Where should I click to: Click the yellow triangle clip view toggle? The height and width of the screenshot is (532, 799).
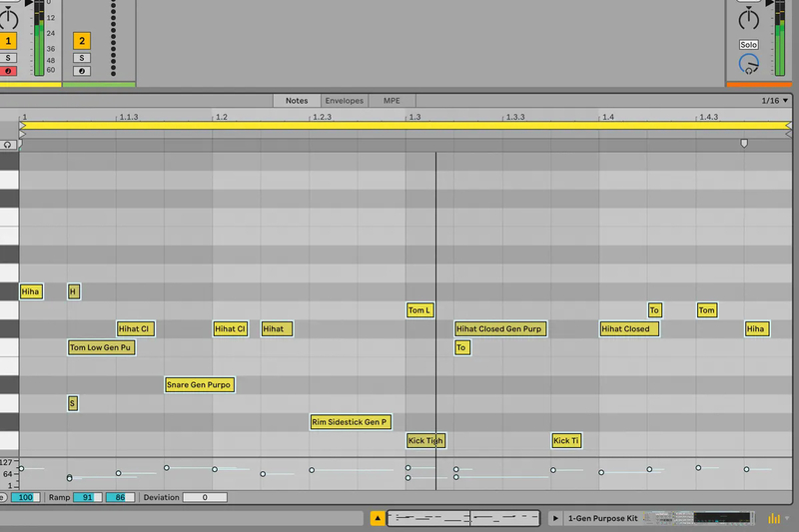(x=378, y=518)
